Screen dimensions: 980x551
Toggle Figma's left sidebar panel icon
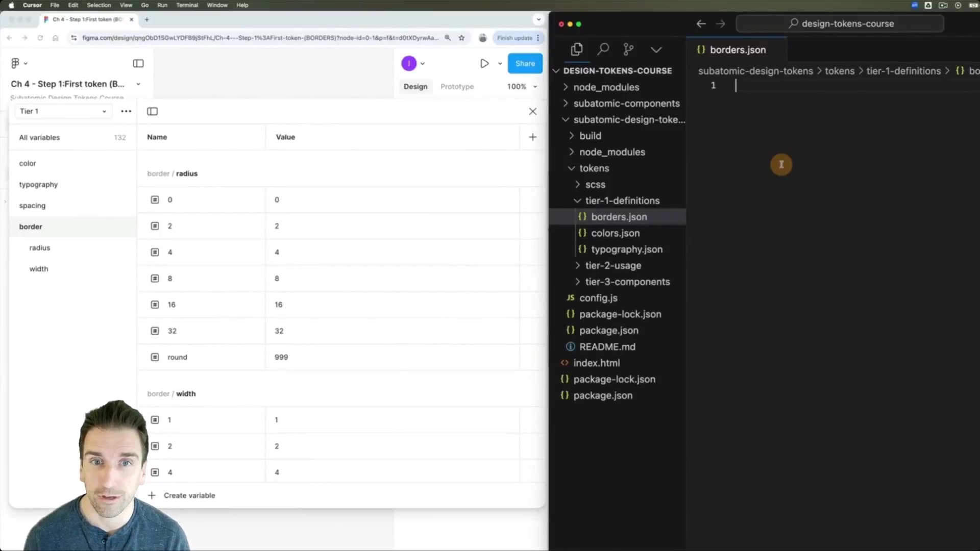coord(138,63)
